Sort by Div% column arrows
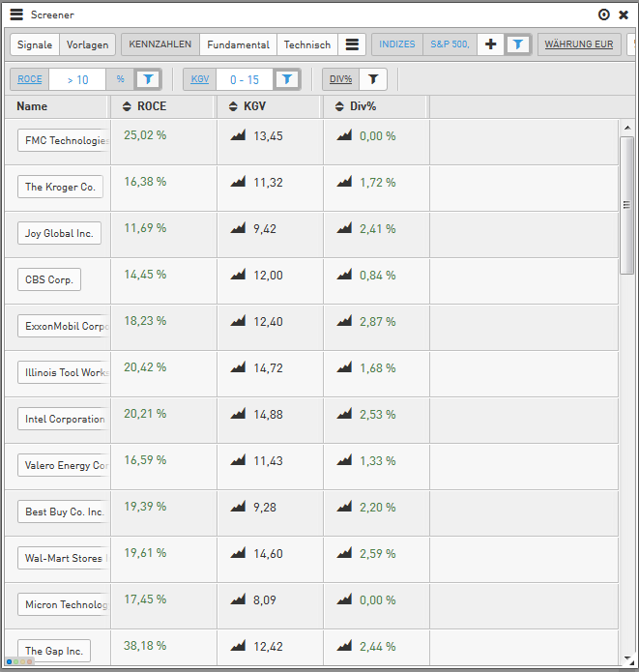 tap(339, 106)
